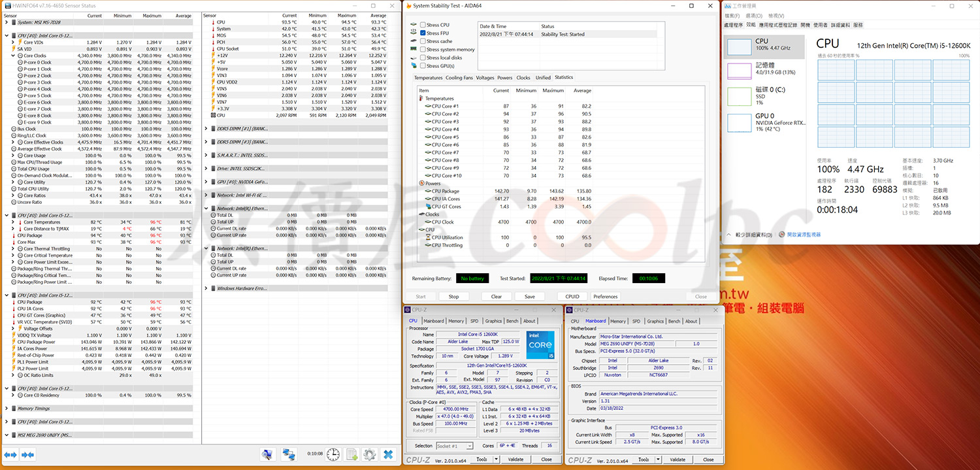Image resolution: width=980 pixels, height=470 pixels.
Task: Enable Stress system memory checkbox
Action: coord(423,49)
